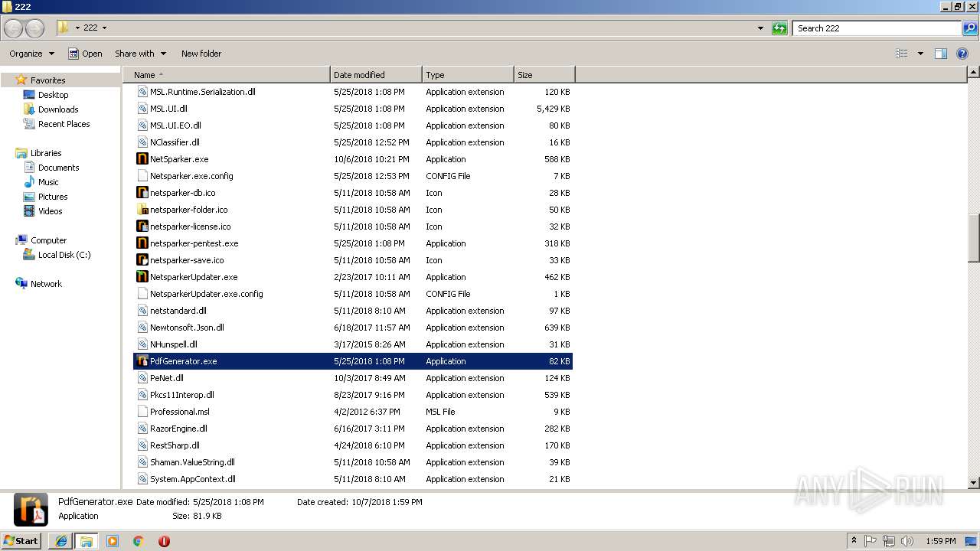
Task: Open the Share with dropdown menu
Action: 141,54
